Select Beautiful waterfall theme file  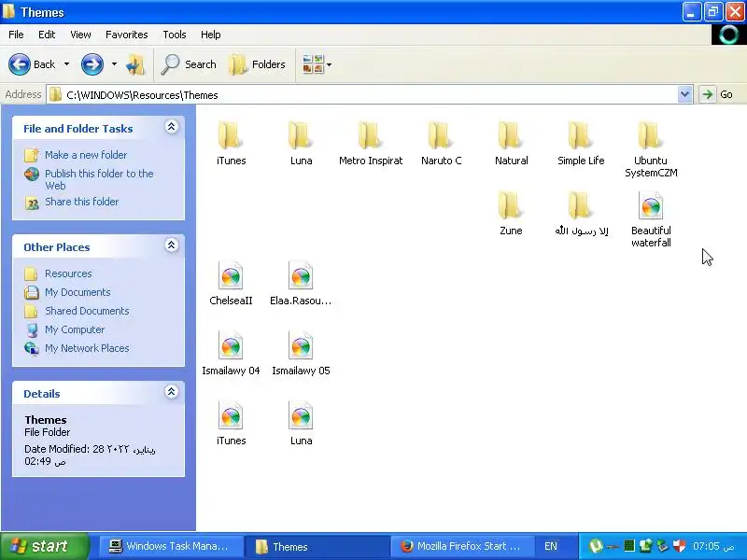tap(651, 219)
